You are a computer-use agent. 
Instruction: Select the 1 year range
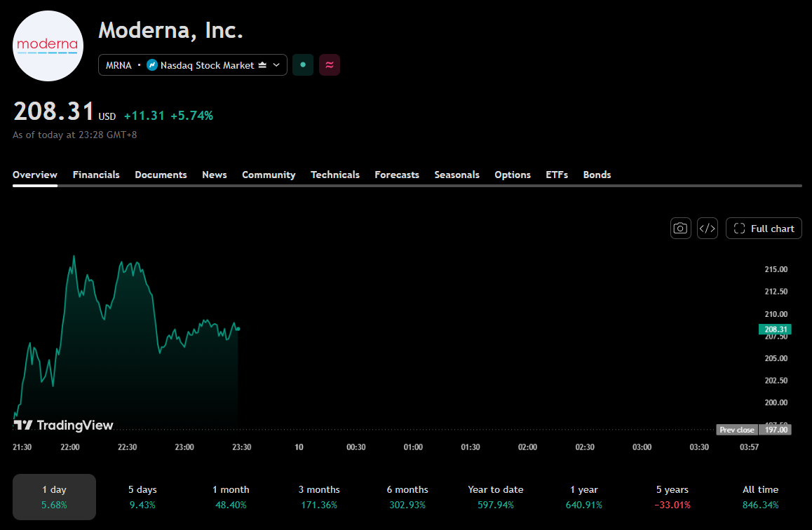pos(584,497)
